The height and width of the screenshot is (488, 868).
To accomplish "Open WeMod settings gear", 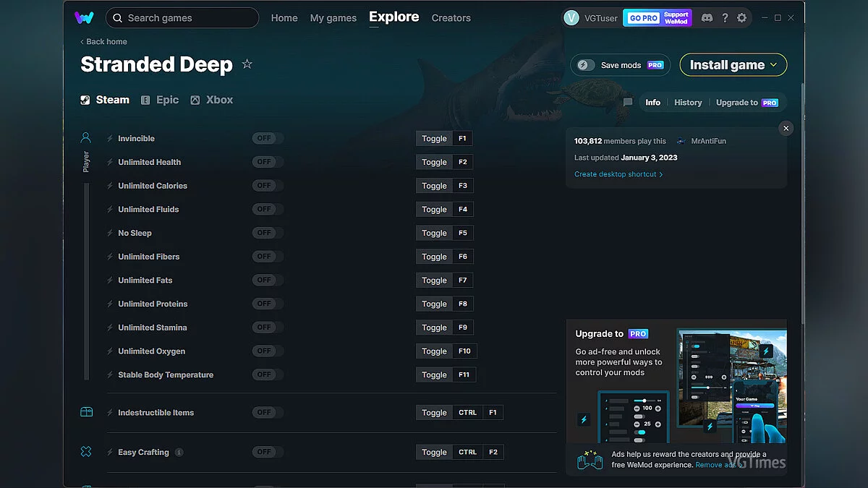I will click(x=742, y=17).
